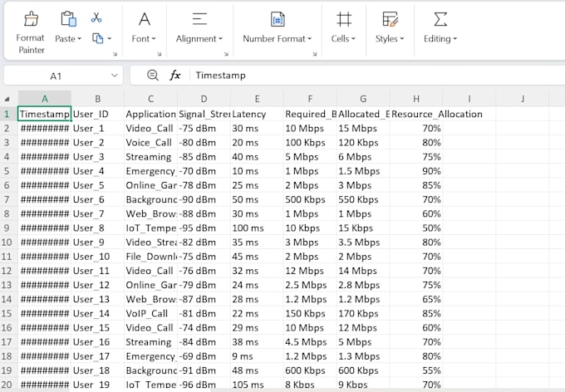Click the 12 Mbps required cell
The image size is (565, 392).
310,271
